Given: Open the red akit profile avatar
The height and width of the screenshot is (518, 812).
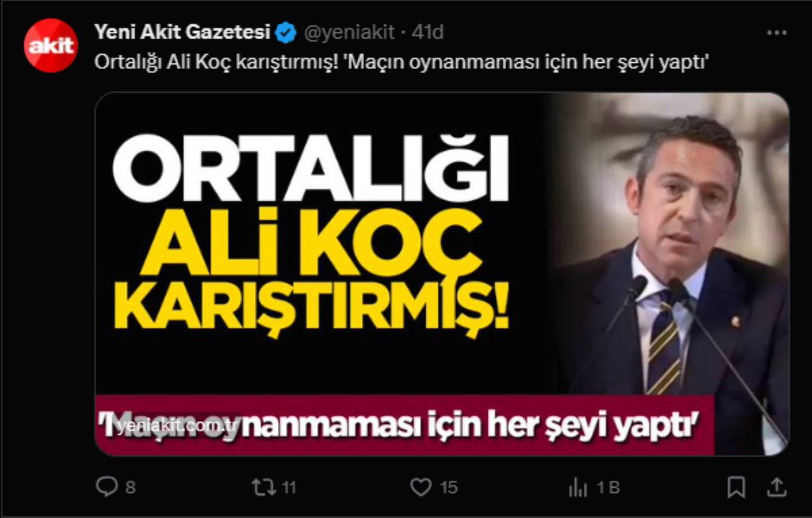Looking at the screenshot, I should click(51, 46).
